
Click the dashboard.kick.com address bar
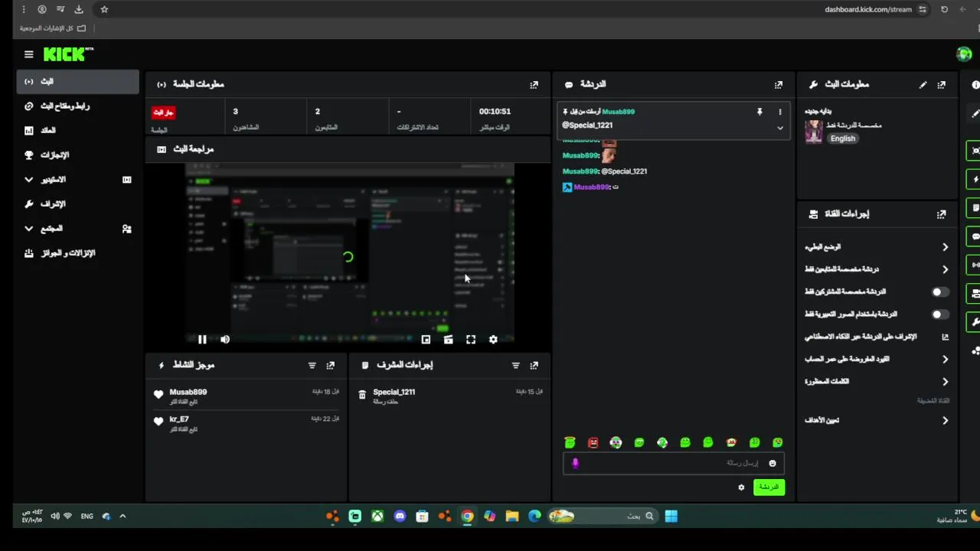tap(868, 10)
